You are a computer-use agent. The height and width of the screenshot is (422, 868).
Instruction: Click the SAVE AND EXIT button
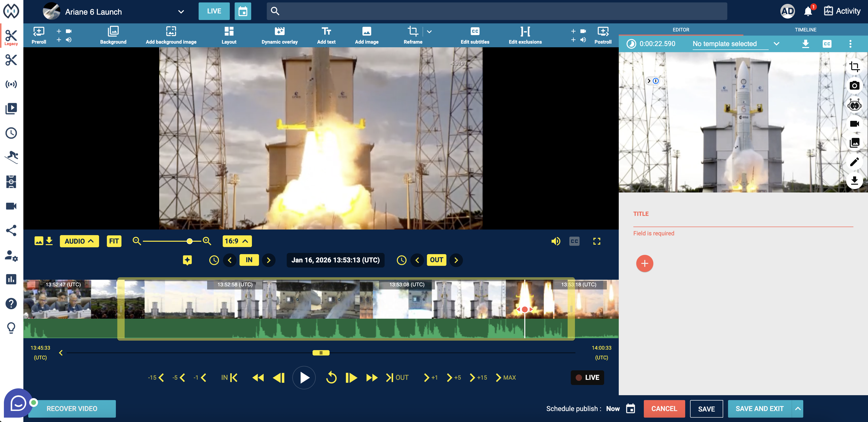point(759,409)
